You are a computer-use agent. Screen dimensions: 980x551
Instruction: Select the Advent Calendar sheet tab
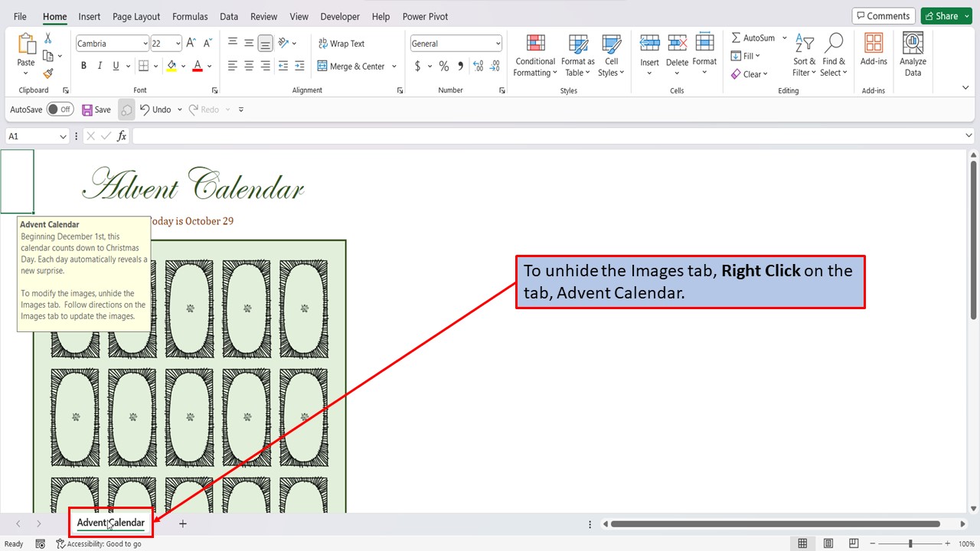click(111, 523)
